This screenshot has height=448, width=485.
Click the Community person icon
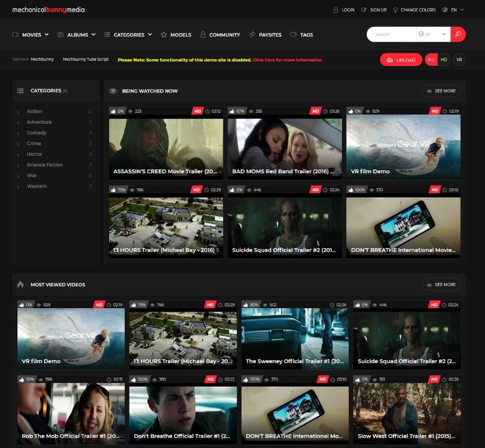click(x=203, y=34)
